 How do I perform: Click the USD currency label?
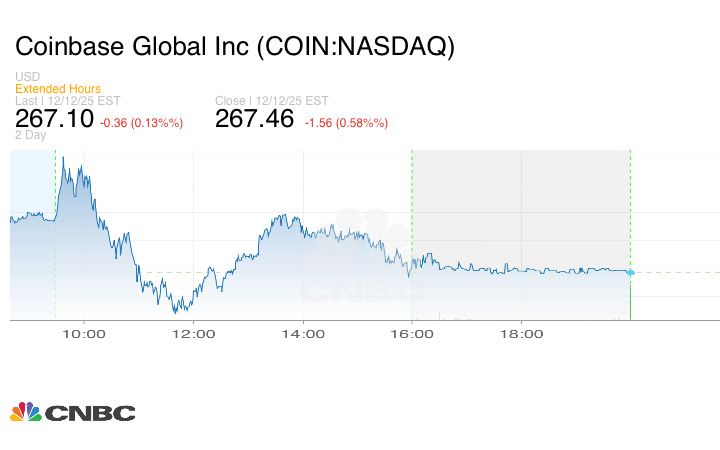point(28,78)
